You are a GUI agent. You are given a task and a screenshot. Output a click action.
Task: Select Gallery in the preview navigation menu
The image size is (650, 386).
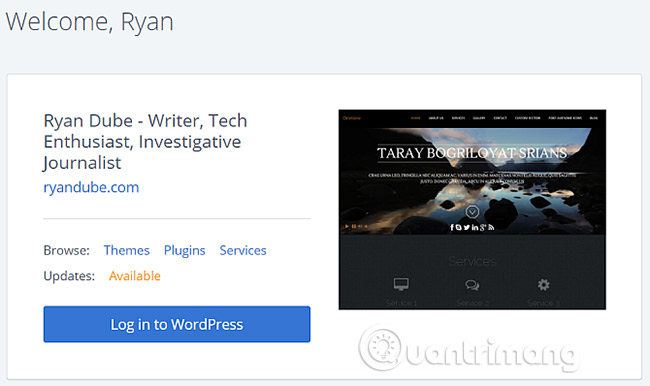point(479,118)
